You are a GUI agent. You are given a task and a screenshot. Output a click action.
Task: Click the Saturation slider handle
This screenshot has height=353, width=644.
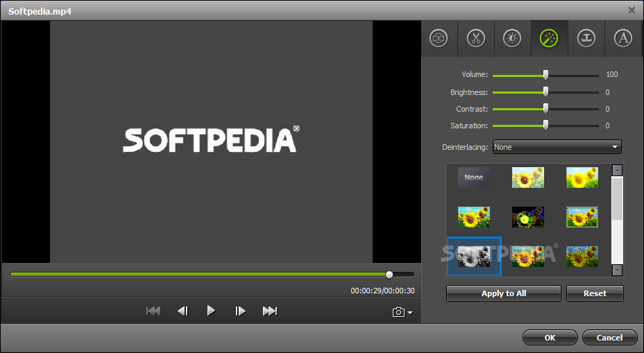545,125
